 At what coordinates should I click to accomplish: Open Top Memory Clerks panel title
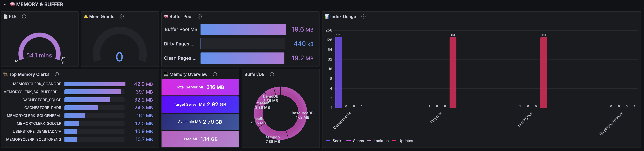tap(29, 74)
